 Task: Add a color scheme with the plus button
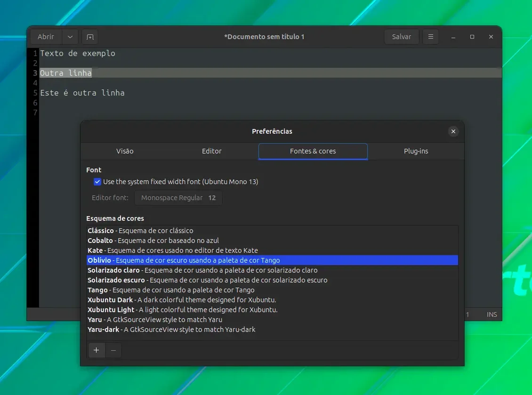pos(97,350)
